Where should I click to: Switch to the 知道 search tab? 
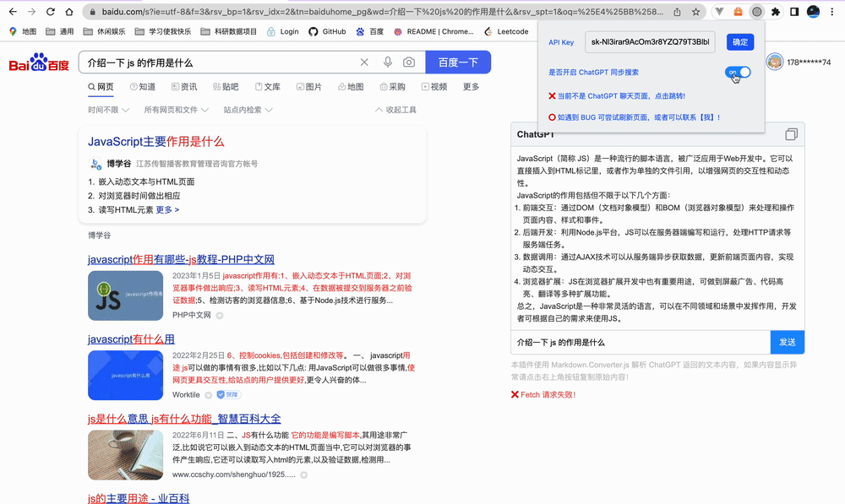click(x=143, y=87)
